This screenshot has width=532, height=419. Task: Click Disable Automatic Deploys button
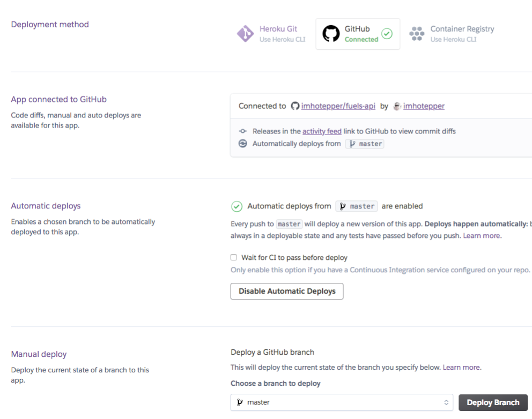[x=287, y=291]
